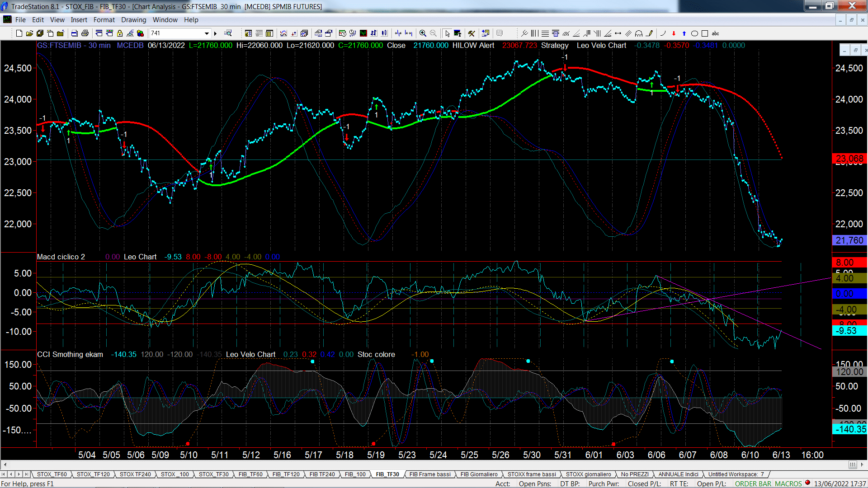The image size is (868, 488).
Task: Open the Format menu
Action: (x=104, y=20)
